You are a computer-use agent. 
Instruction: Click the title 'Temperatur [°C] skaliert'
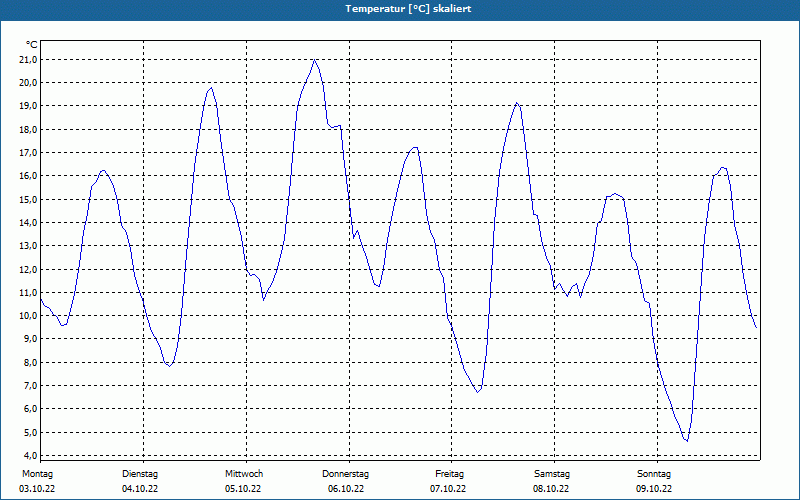pos(408,9)
